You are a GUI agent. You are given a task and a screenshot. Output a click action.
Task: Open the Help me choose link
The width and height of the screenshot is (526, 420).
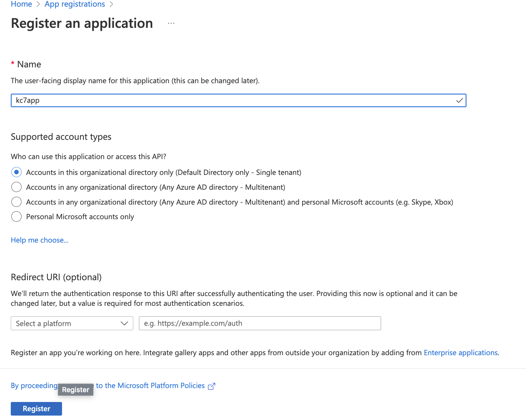(40, 240)
